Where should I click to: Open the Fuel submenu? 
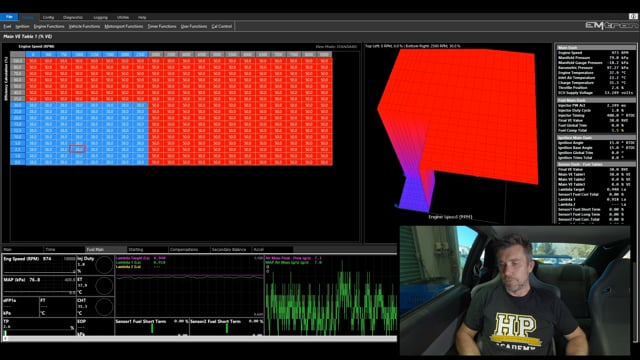coord(7,26)
